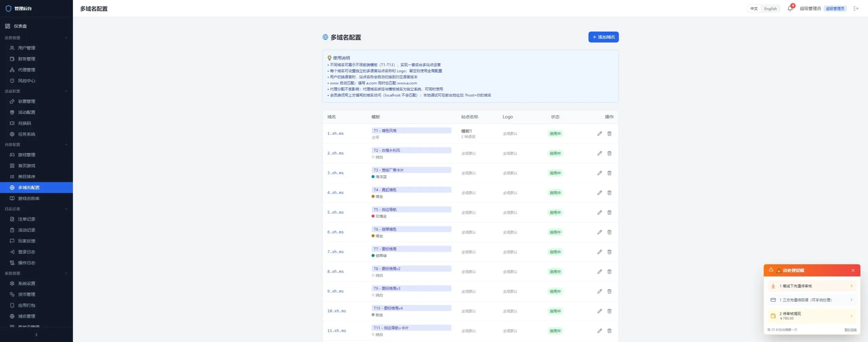Click the 添加域名 button
This screenshot has height=342, width=868.
603,37
